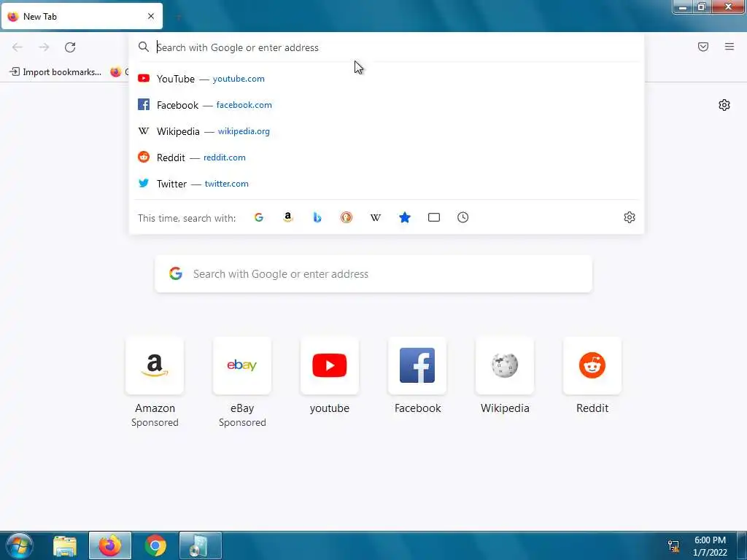The image size is (747, 560).
Task: Search this time with Google icon
Action: coord(259,217)
